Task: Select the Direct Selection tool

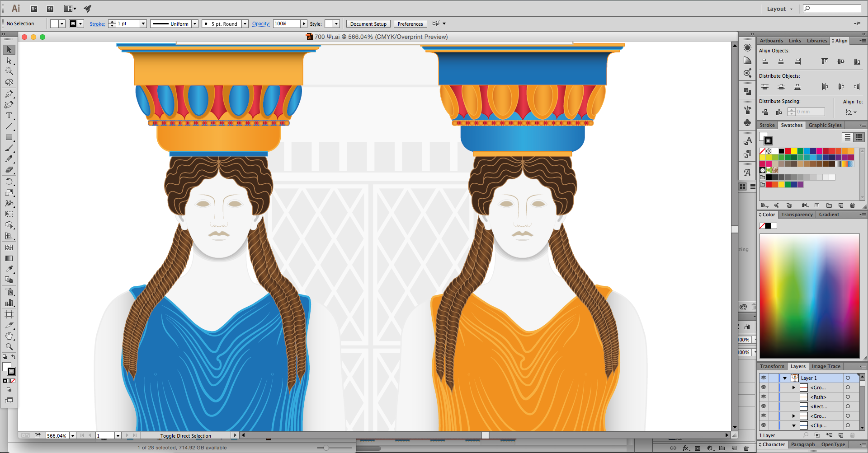Action: (9, 61)
